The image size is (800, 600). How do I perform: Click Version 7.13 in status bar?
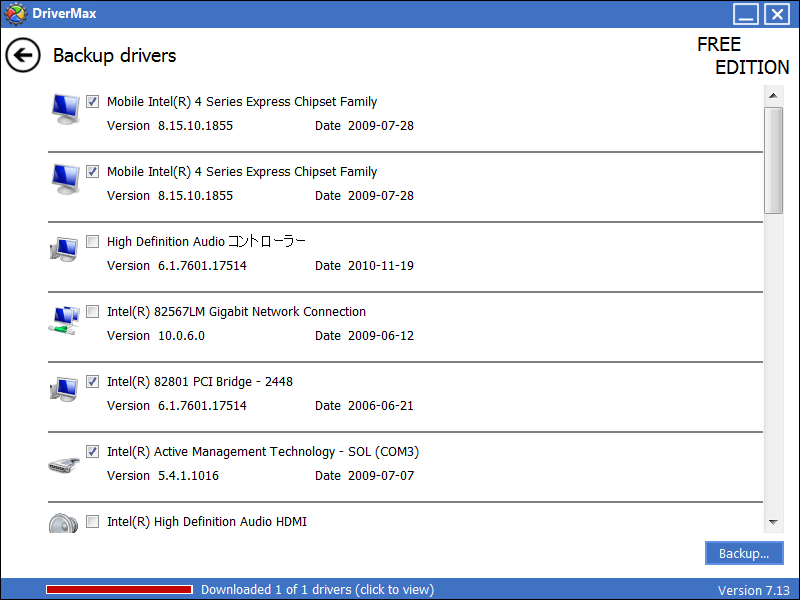(754, 590)
